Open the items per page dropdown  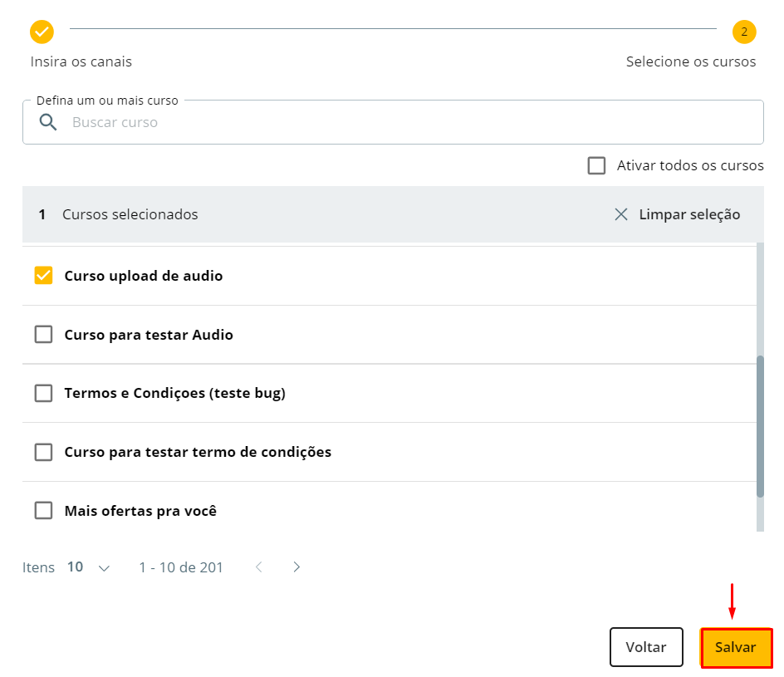(104, 568)
